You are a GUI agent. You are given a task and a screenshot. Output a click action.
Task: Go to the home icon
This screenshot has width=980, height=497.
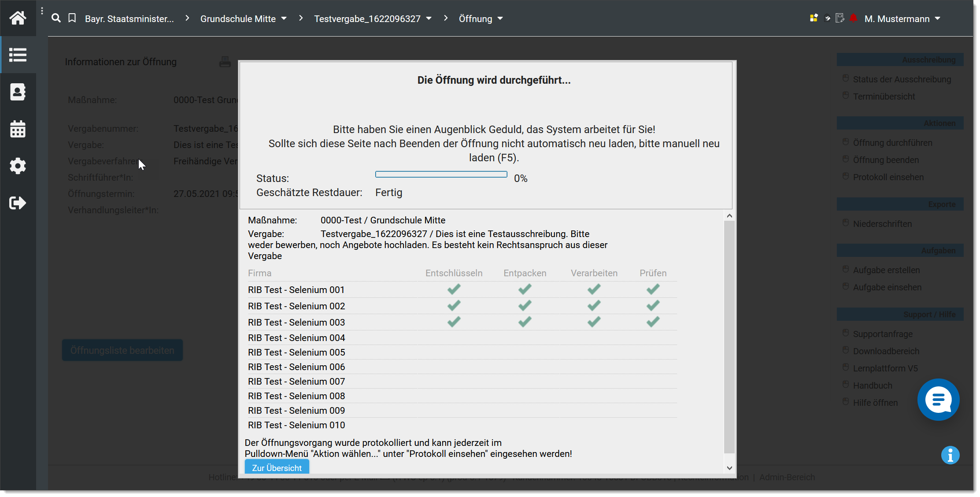point(18,18)
